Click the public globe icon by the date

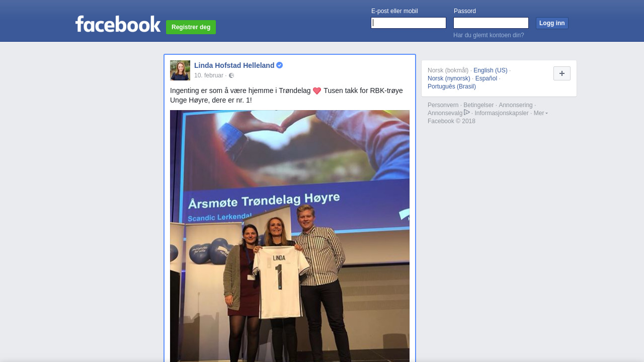pyautogui.click(x=231, y=75)
